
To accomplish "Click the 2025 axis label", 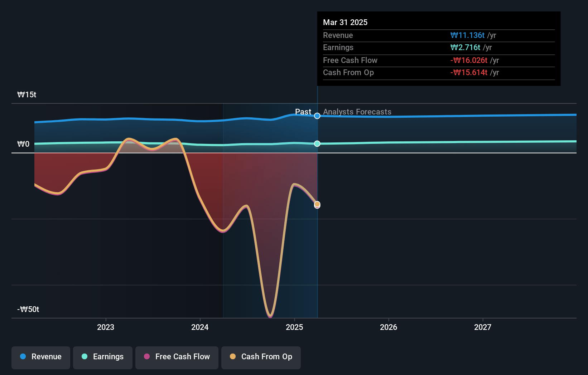I will pos(294,327).
